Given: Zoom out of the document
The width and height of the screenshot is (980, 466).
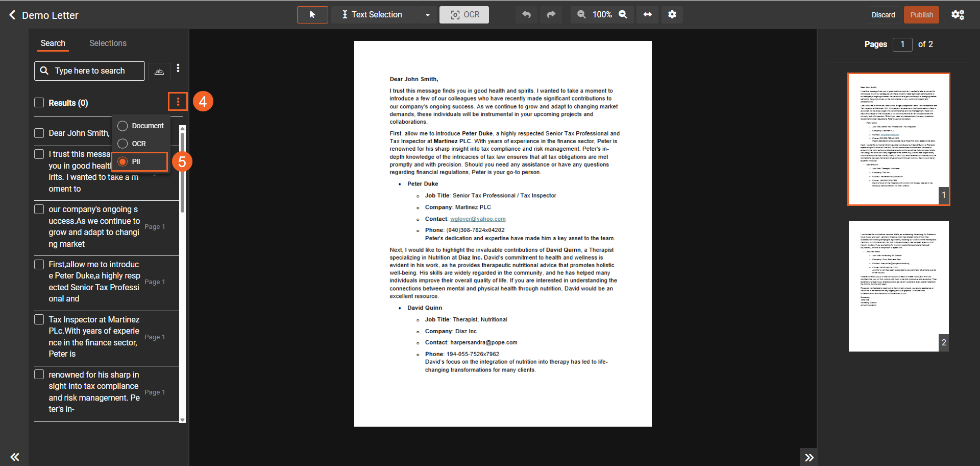Looking at the screenshot, I should [581, 15].
